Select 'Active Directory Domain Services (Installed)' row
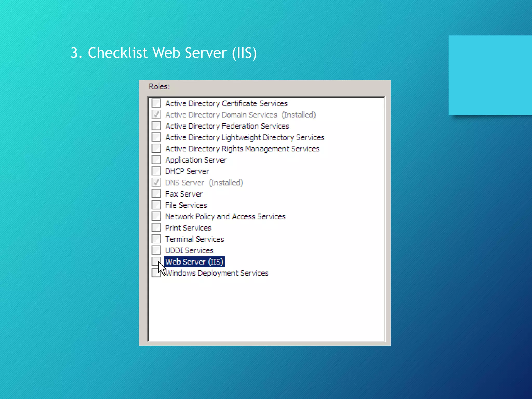 tap(241, 115)
